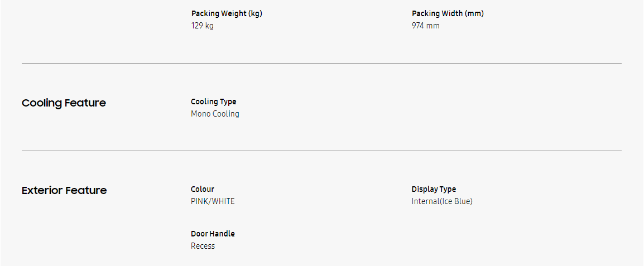Click the word 'WHITE' in the Colour value
The height and width of the screenshot is (266, 644).
(223, 201)
